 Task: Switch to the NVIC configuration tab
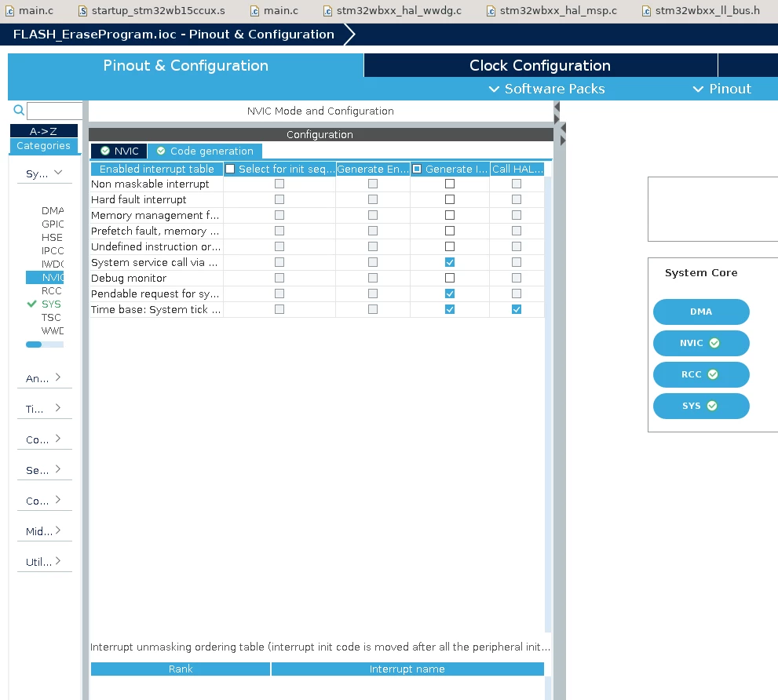[119, 151]
